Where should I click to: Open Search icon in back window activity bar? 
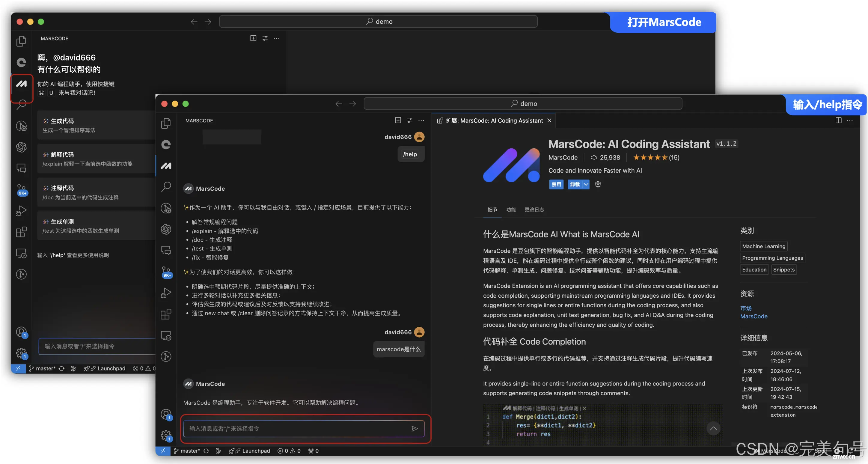[22, 104]
